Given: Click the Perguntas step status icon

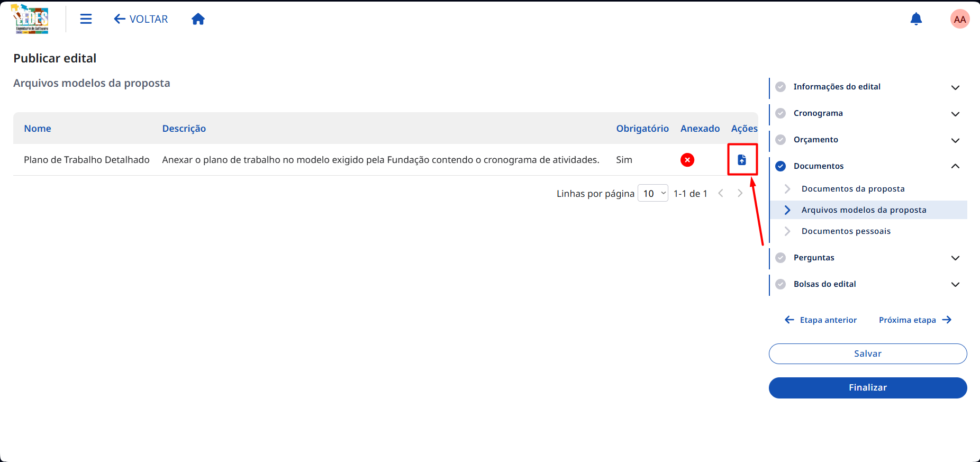Looking at the screenshot, I should pyautogui.click(x=781, y=258).
